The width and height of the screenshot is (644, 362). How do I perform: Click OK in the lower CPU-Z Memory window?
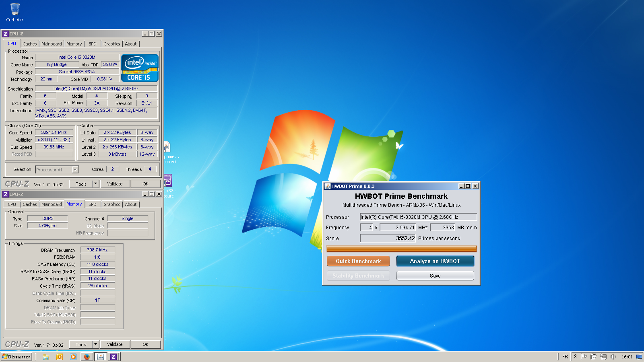145,344
